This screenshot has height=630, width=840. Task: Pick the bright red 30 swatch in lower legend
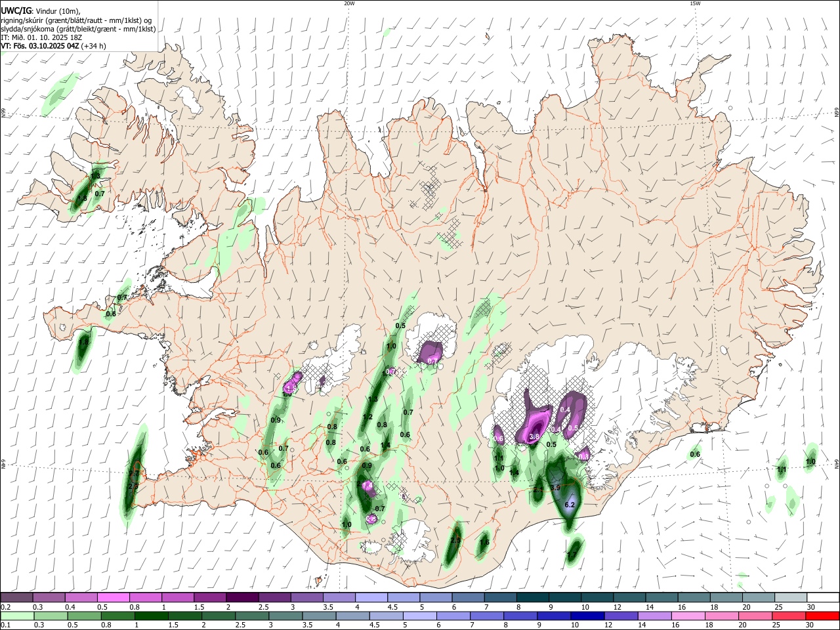(x=823, y=616)
